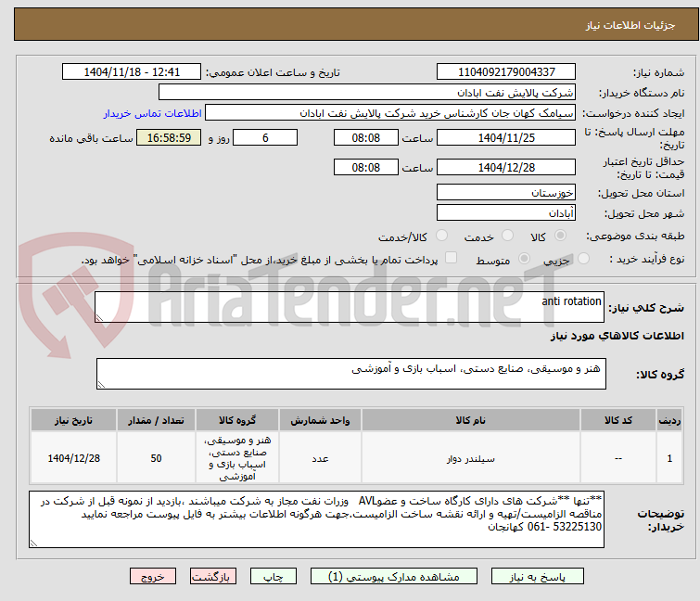Viewport: 700px width, 601px height.
Task: Click the anti rotation description textarea
Action: 350,307
